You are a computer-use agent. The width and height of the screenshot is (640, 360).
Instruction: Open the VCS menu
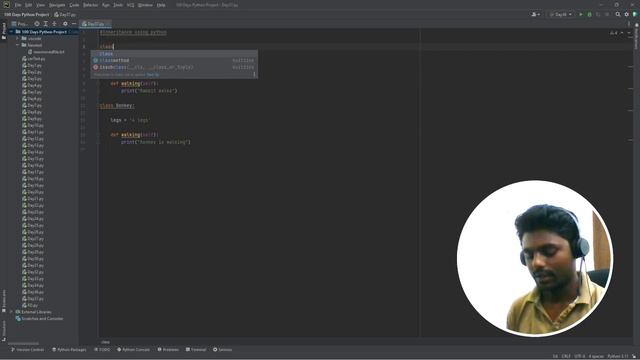(131, 5)
